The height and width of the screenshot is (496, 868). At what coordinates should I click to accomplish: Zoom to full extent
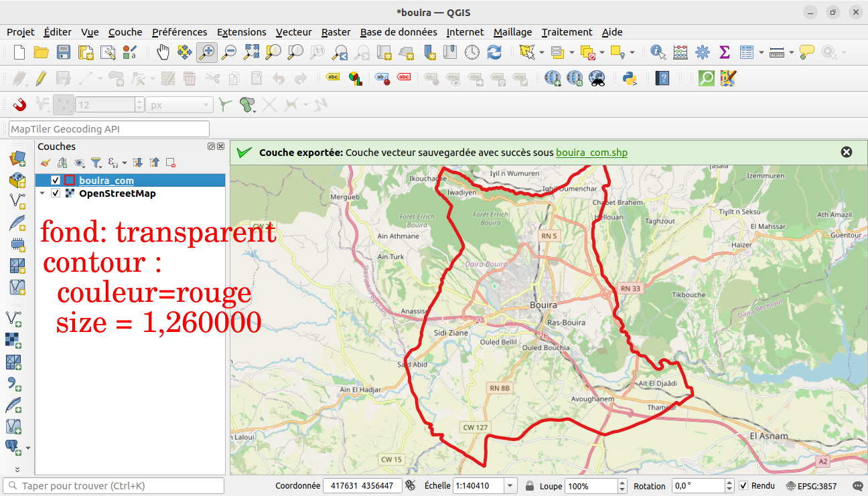(251, 52)
